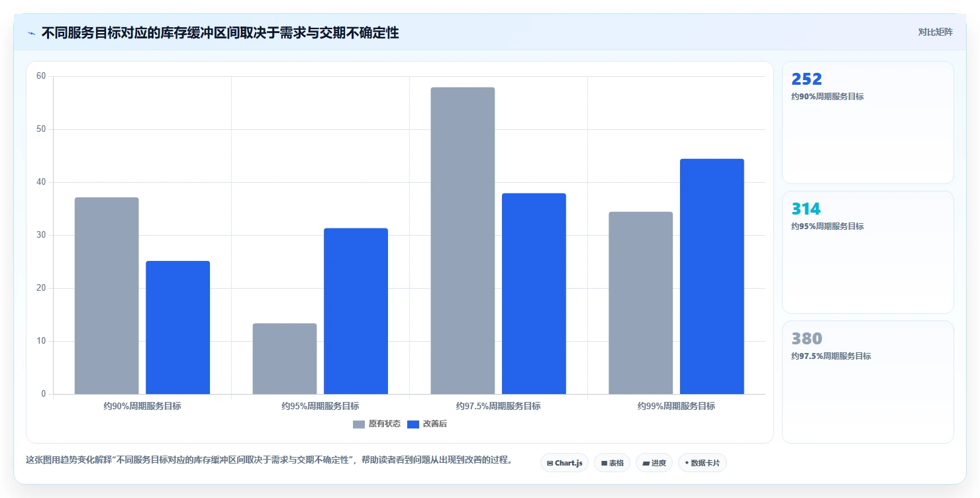Viewport: 980px width, 498px height.
Task: Click the 对比矩阵 label in header
Action: coord(935,32)
